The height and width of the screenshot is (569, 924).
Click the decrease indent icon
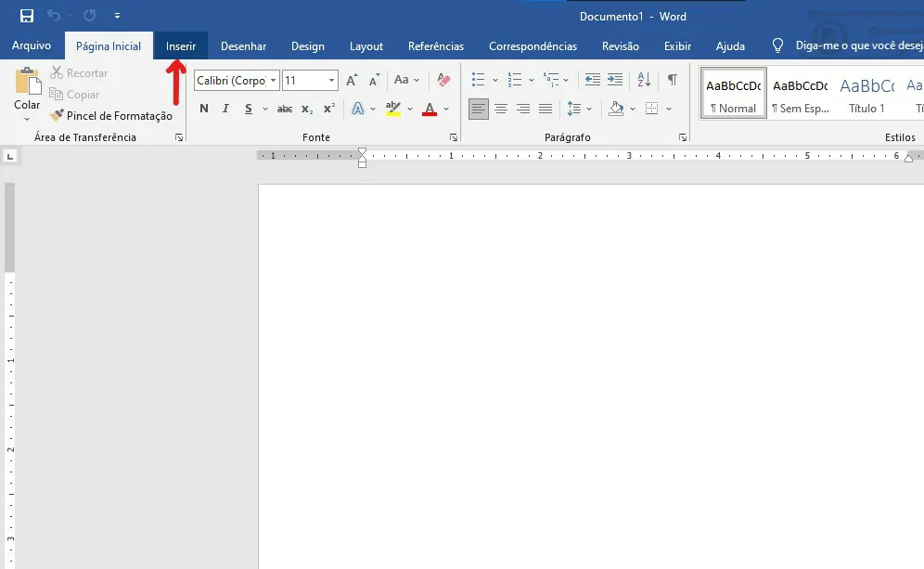point(592,80)
